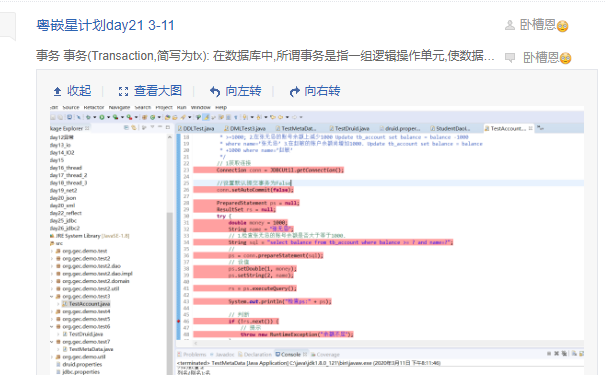The image size is (605, 375).
Task: Click the 收起 upload-arrow icon
Action: coord(57,91)
